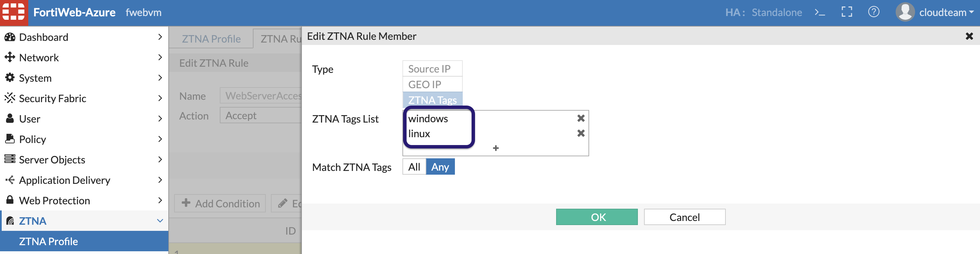Screen dimensions: 980x254
Task: Click the HA Standalone status link
Action: 763,12
